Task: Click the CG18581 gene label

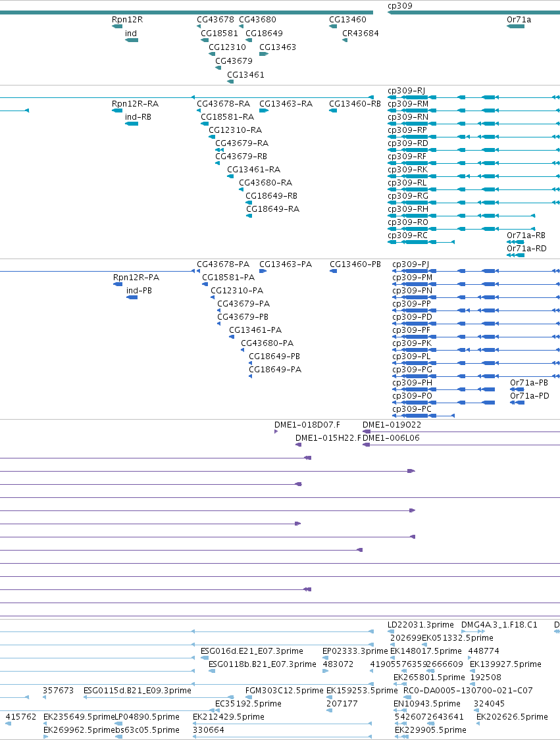Action: coord(219,33)
